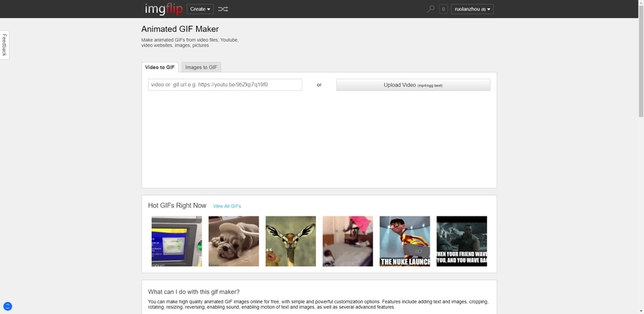Open the big-eared antelope GIF thumbnail
Viewport: 644px width, 314px height.
tap(291, 241)
